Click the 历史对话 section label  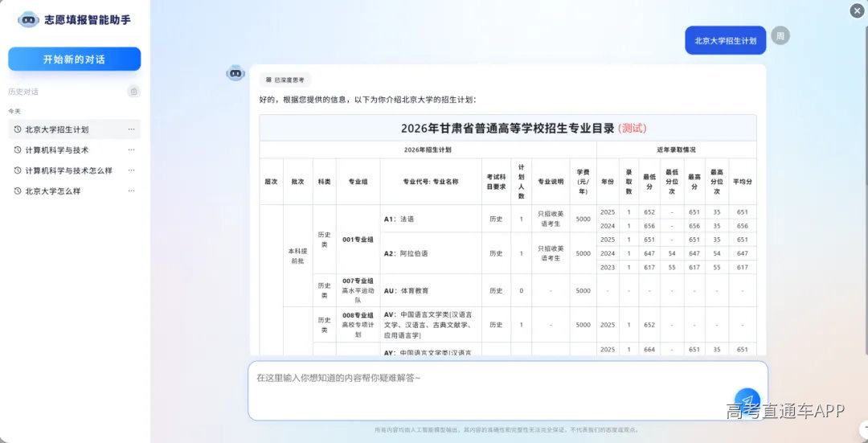[23, 92]
